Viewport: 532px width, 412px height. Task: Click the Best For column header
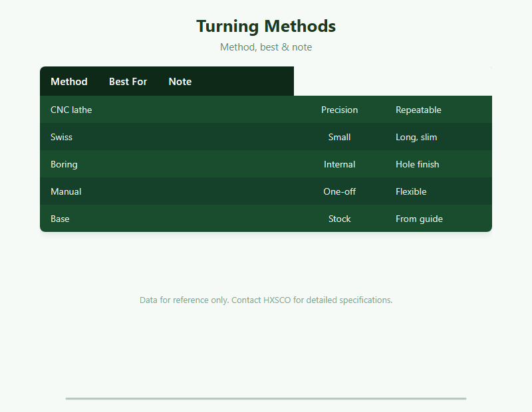click(x=128, y=81)
